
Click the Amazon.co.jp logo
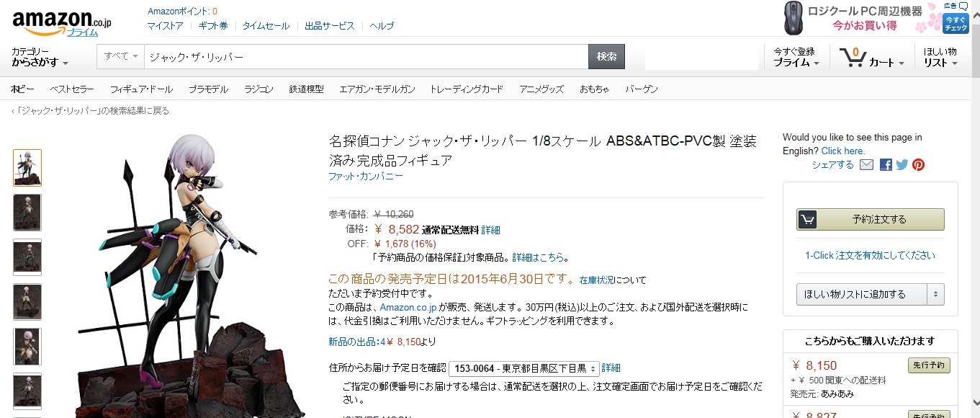(x=61, y=22)
